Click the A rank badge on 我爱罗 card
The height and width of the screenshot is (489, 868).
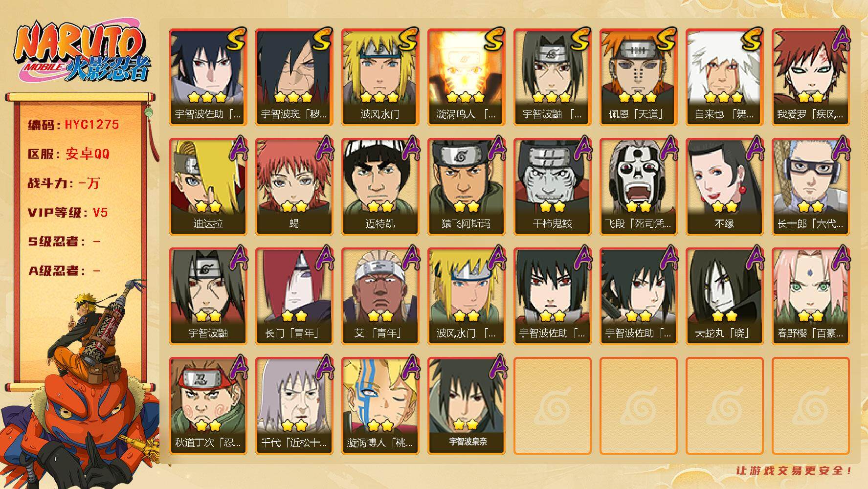[841, 38]
